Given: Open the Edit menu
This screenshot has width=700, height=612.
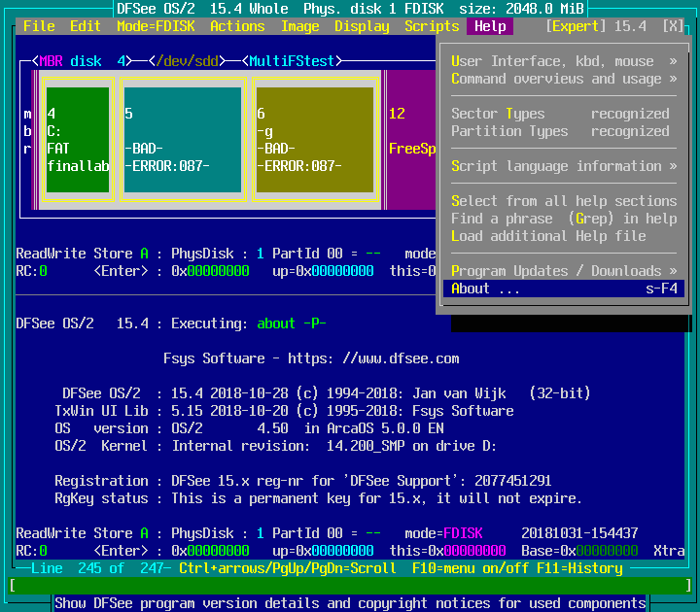Looking at the screenshot, I should [86, 26].
